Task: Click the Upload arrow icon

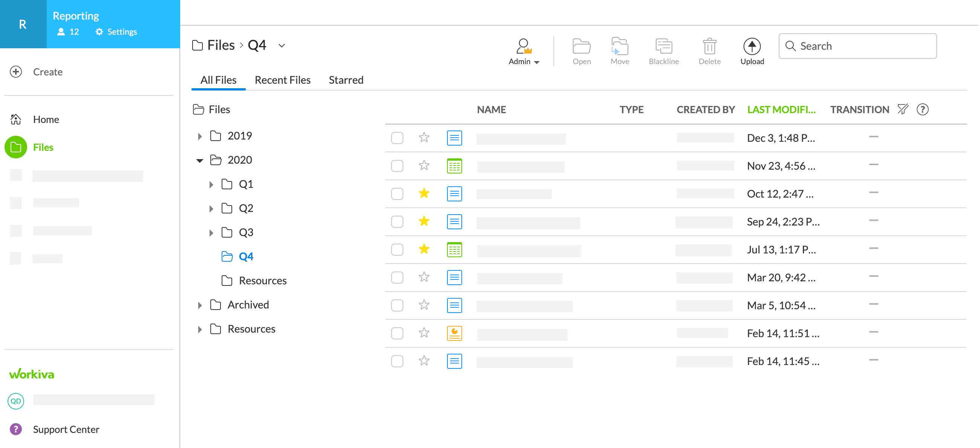Action: tap(751, 46)
